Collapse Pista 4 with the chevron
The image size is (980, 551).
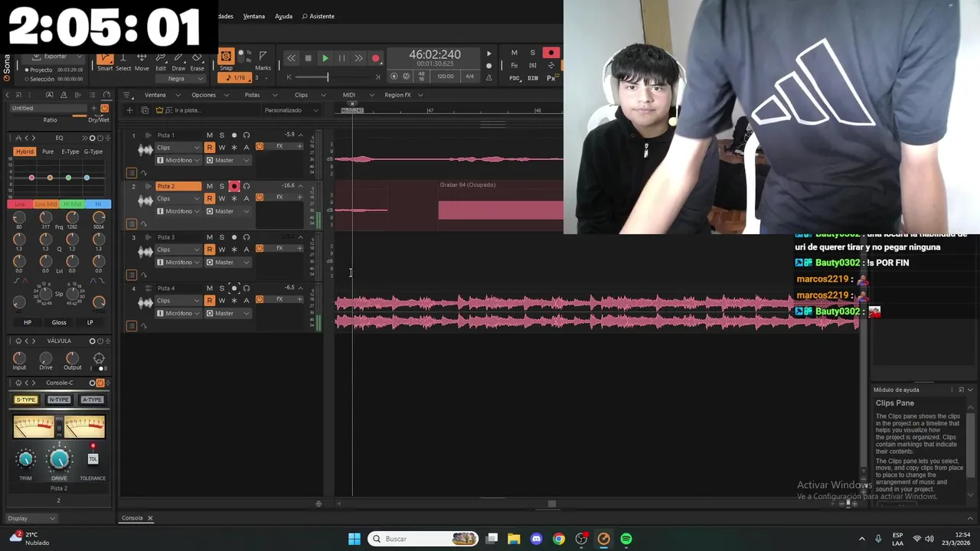(x=300, y=289)
